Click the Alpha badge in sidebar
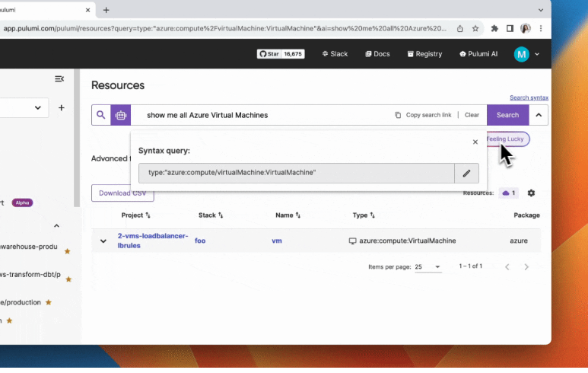The image size is (588, 373). [22, 202]
